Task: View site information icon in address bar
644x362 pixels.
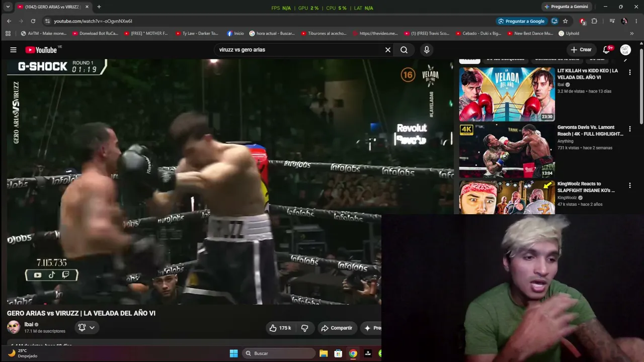Action: [x=47, y=21]
